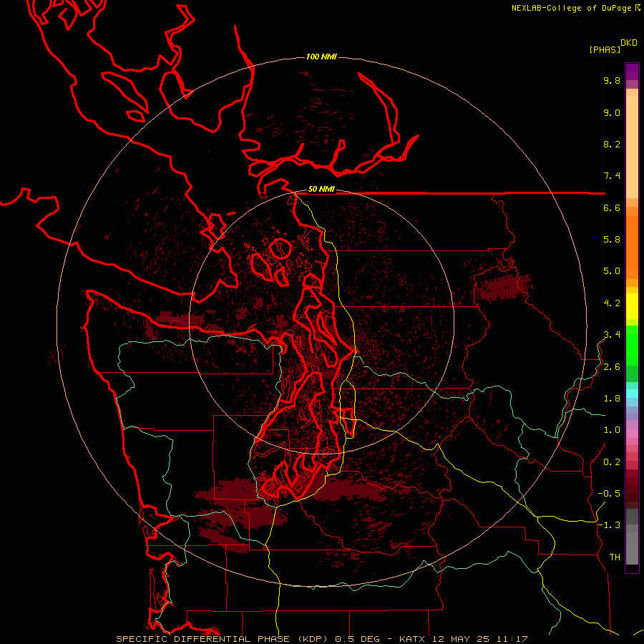Click the 12 MAY 25 date text

tap(462, 639)
